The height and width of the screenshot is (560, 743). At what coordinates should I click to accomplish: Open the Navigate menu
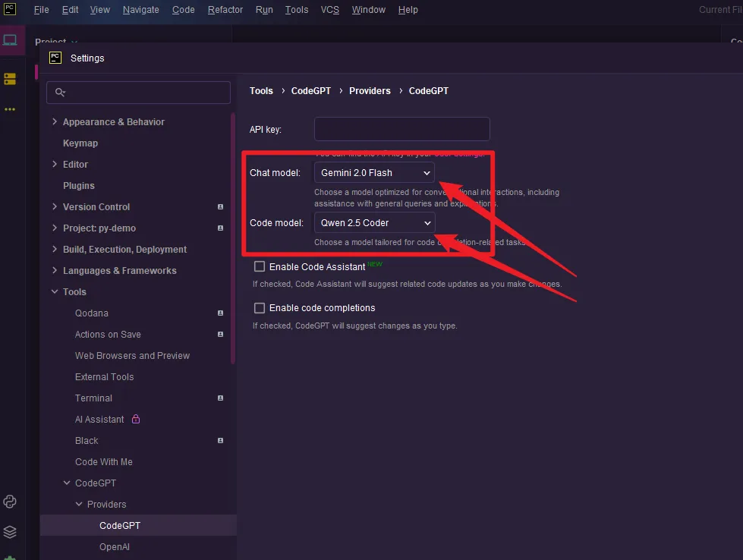(140, 9)
